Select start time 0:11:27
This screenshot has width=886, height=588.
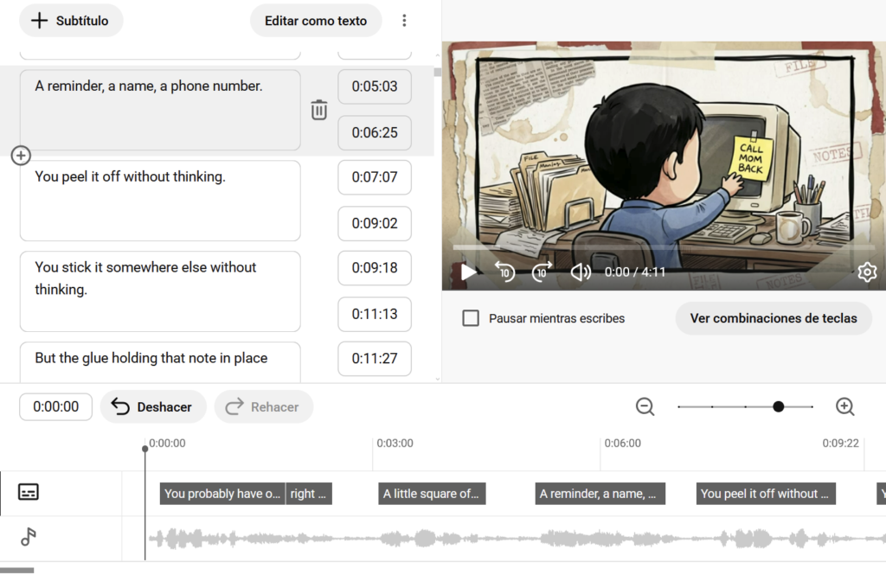375,359
